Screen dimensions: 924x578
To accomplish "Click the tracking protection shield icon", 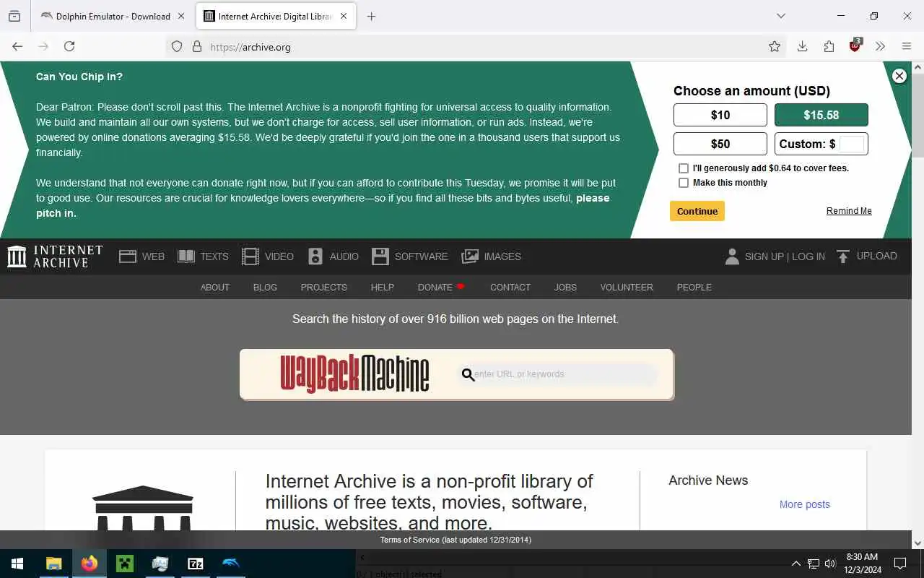I will click(177, 46).
